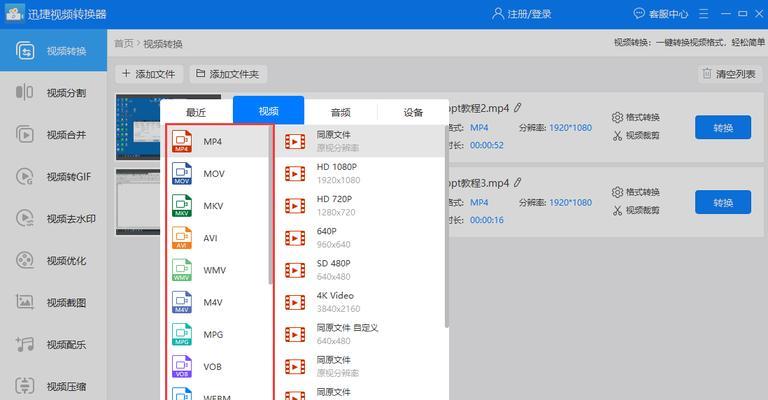Open the 视频配乐 music tool
768x400 pixels.
[53, 344]
